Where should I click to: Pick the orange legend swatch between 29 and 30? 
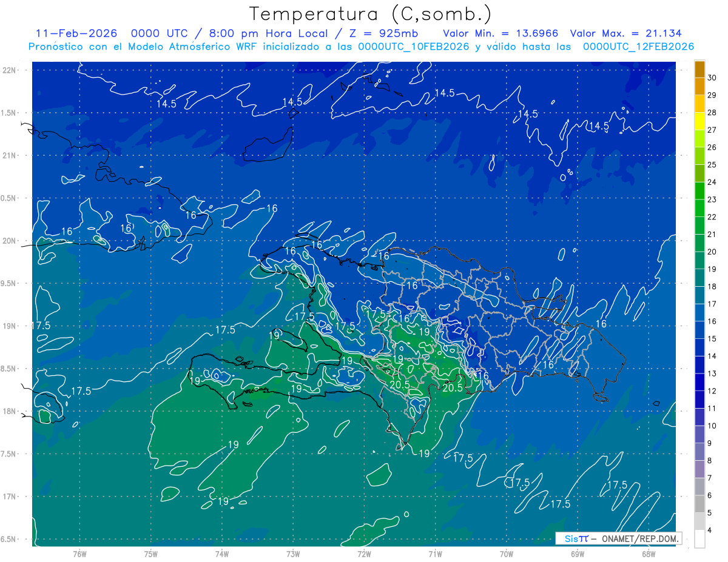coord(699,87)
